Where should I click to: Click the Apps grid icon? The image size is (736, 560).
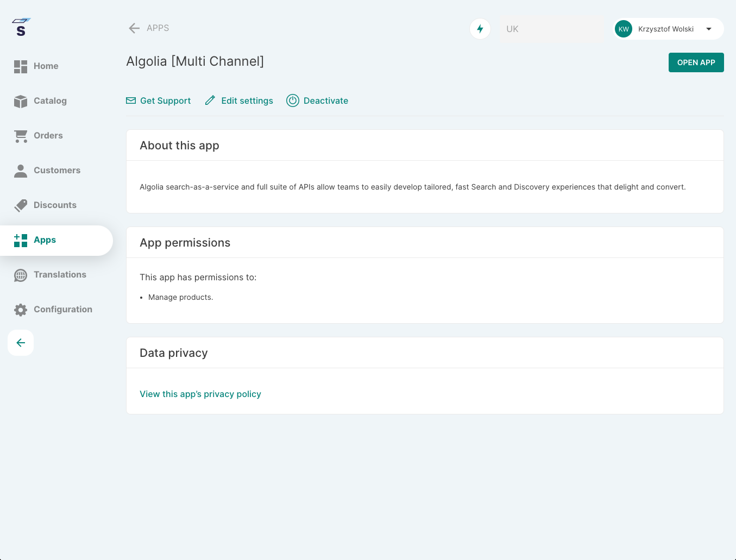21,240
